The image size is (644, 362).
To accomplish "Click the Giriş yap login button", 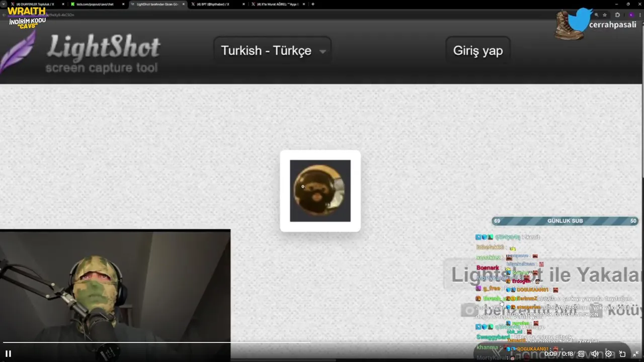I will tap(477, 51).
